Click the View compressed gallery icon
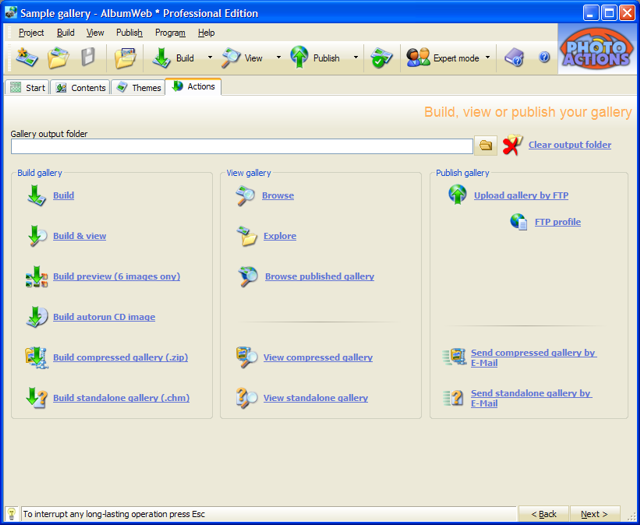This screenshot has height=525, width=640. 247,357
